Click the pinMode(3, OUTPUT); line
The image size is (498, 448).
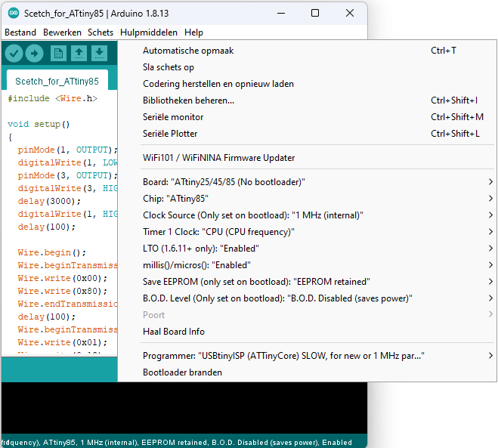(68, 175)
